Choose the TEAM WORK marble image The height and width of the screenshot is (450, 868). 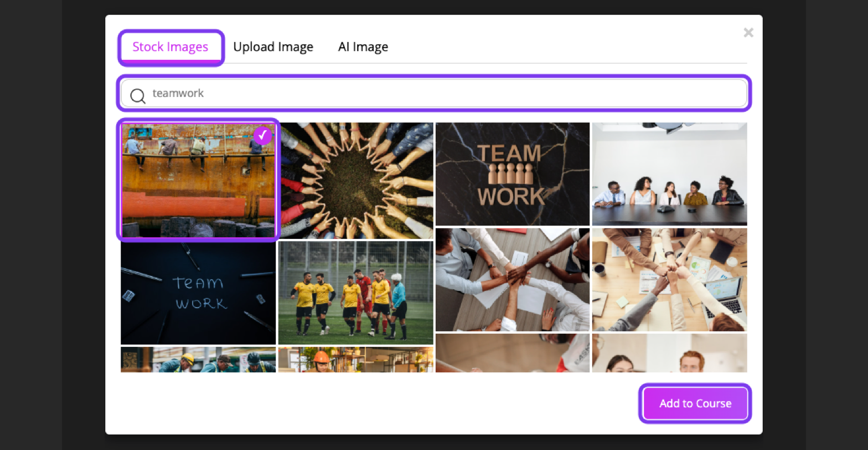coord(513,174)
